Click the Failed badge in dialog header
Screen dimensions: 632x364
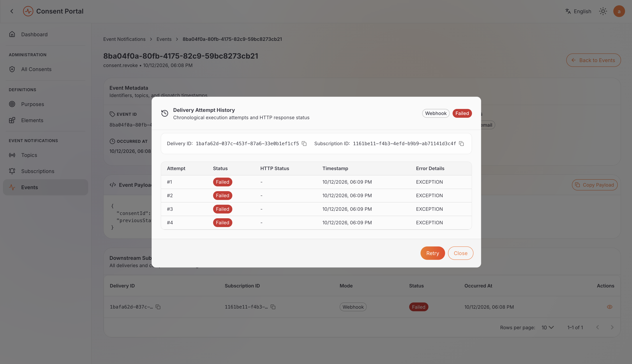click(x=462, y=113)
